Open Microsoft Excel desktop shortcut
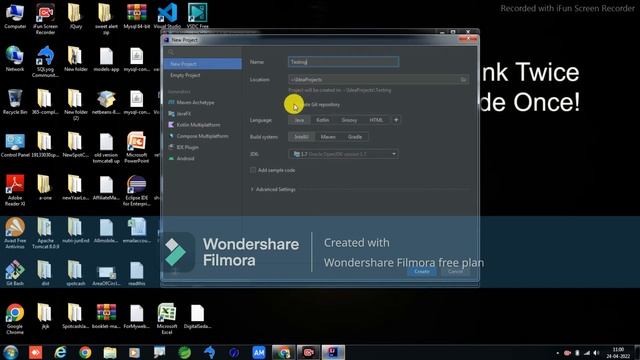 (167, 318)
